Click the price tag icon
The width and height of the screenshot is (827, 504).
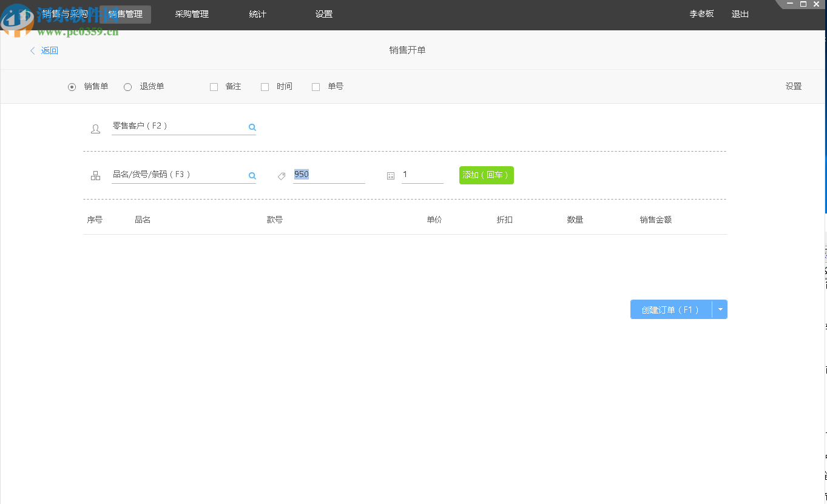(282, 176)
